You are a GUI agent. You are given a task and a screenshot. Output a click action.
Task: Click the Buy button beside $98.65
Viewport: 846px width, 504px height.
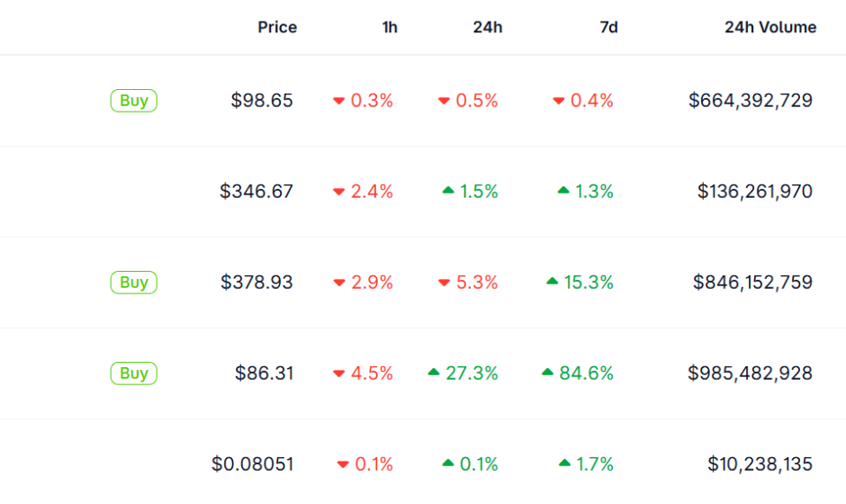pyautogui.click(x=133, y=101)
